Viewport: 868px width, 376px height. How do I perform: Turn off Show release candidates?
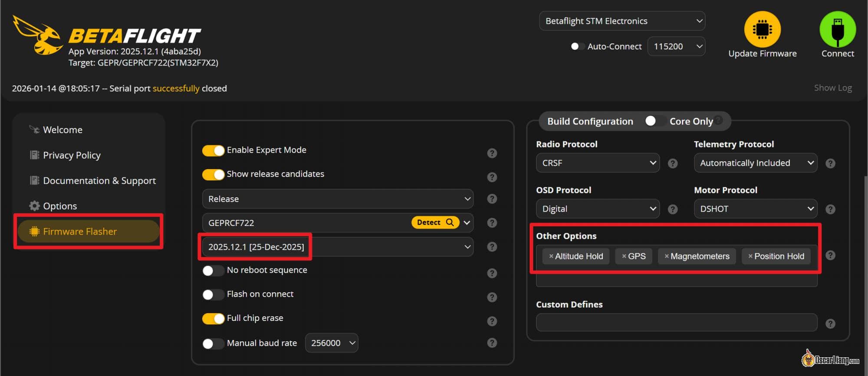(x=213, y=174)
